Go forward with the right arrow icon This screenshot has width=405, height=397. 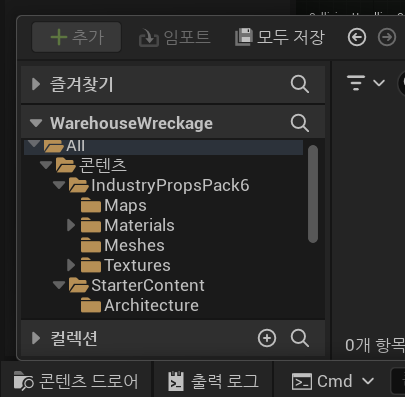click(387, 37)
